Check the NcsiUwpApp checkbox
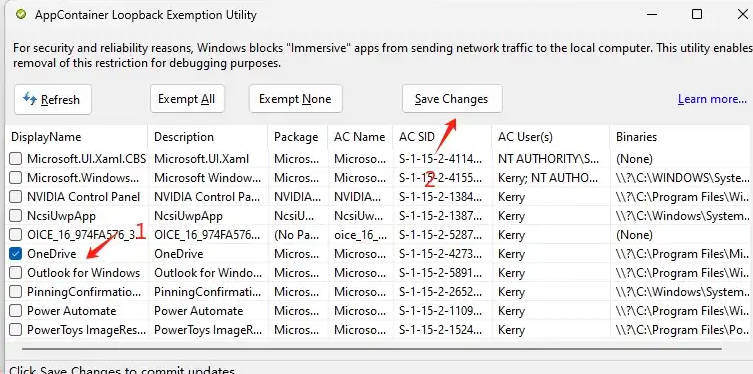 click(x=16, y=216)
